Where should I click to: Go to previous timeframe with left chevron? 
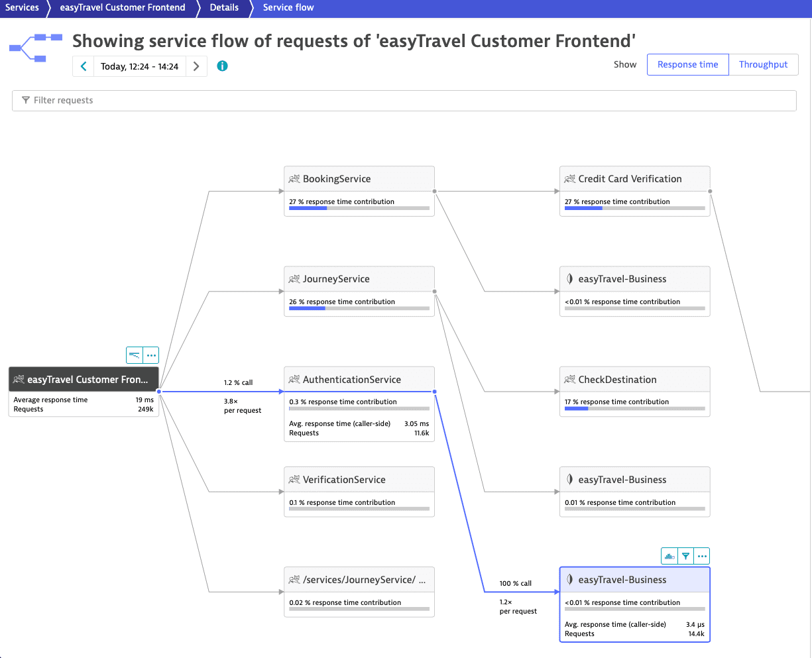coord(84,66)
